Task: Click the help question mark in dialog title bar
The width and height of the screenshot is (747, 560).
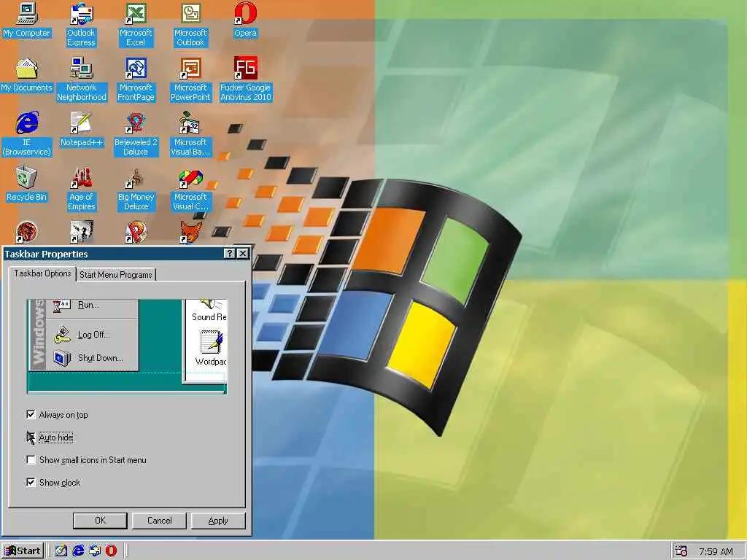Action: (230, 253)
